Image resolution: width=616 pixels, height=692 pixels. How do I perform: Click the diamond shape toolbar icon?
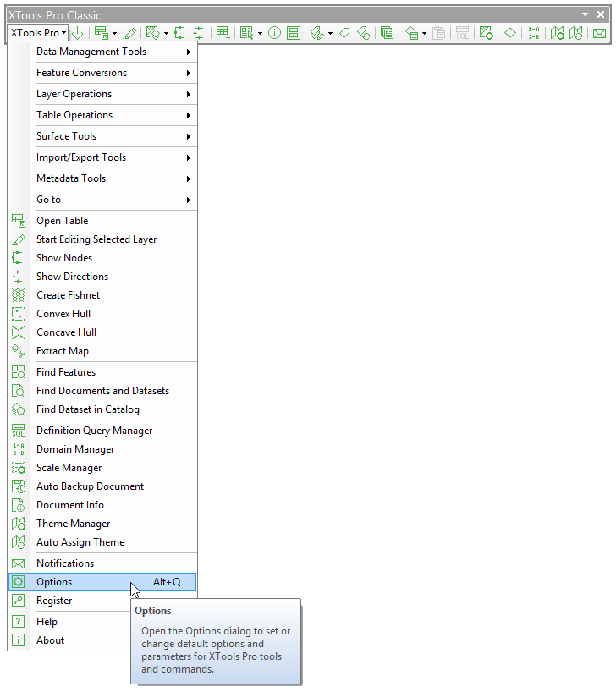coord(510,33)
